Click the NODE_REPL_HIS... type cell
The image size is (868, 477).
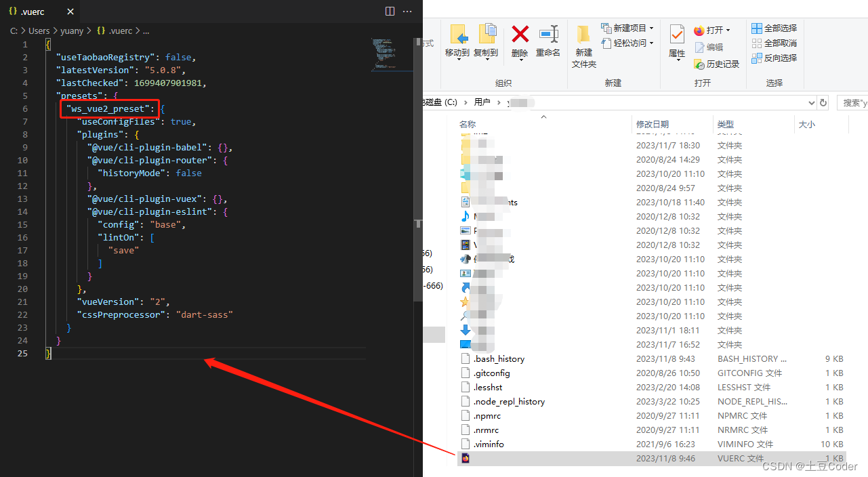pos(752,401)
